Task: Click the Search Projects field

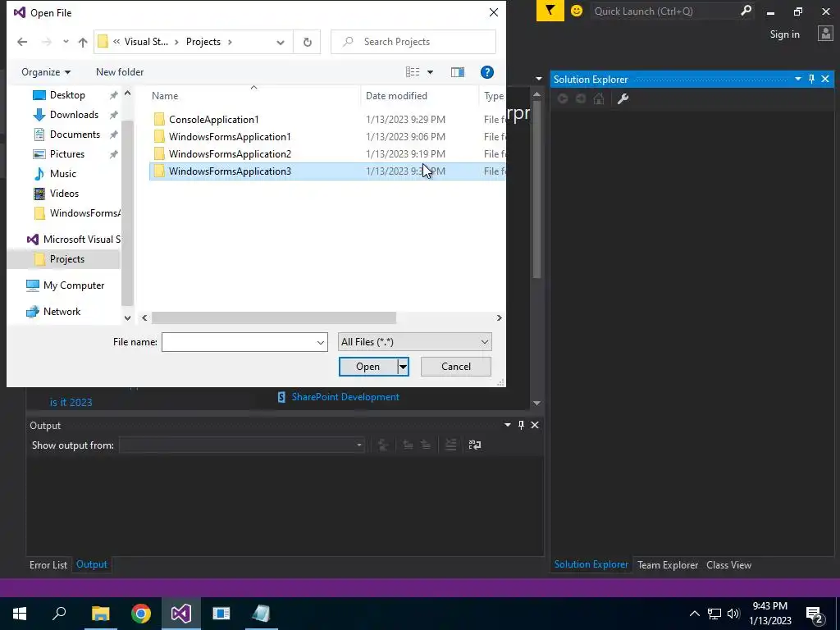Action: 413,42
